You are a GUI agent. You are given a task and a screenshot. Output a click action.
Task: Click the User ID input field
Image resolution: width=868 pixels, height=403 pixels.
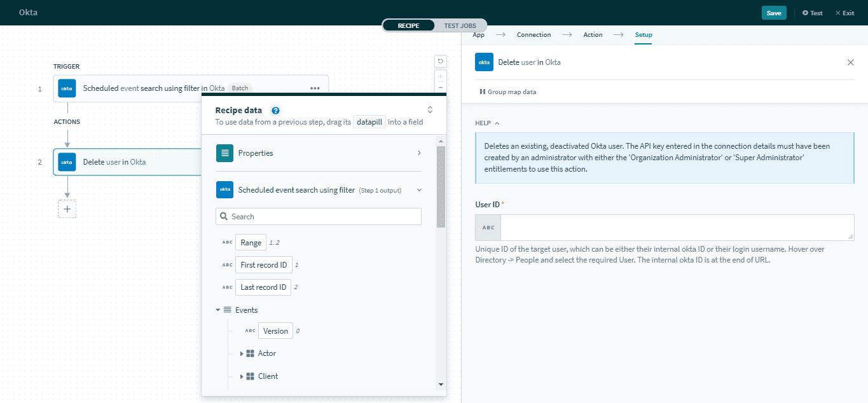pos(677,228)
